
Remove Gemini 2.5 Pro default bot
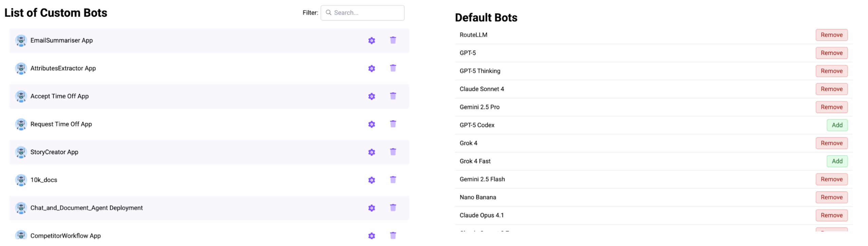point(831,107)
